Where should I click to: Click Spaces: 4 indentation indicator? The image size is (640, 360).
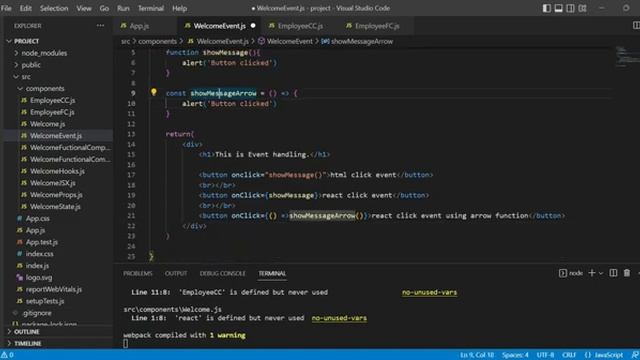[515, 355]
